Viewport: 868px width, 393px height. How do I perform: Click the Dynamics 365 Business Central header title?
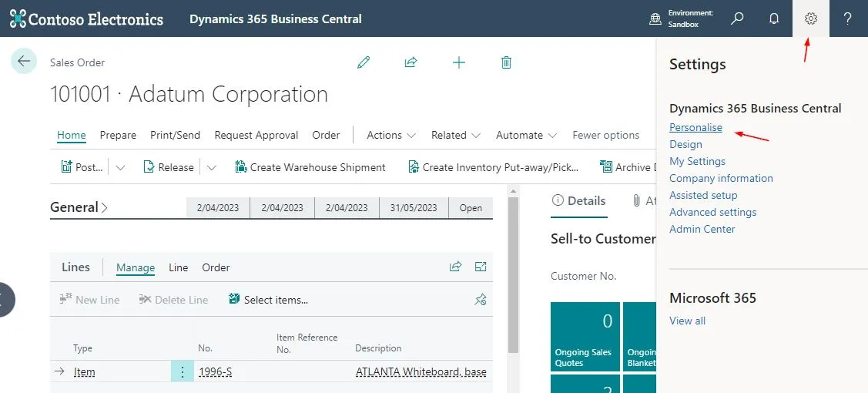[276, 18]
